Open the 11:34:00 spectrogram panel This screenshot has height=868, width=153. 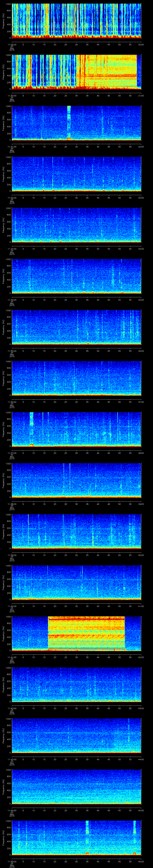(76, 276)
